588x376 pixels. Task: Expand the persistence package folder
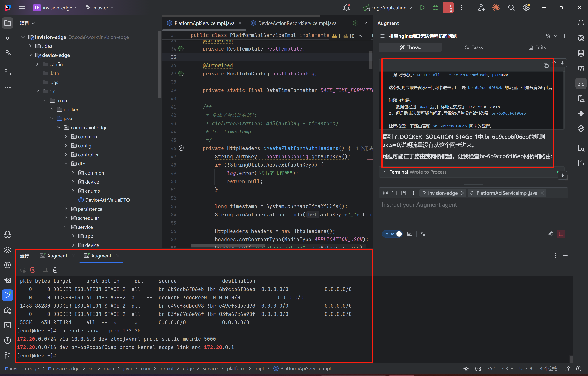[66, 209]
